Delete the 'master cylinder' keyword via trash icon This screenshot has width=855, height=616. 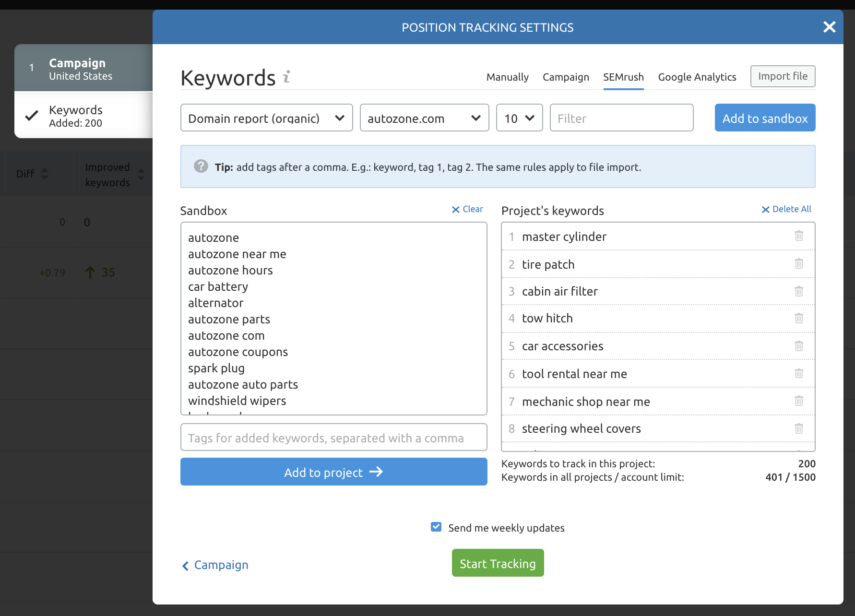click(799, 236)
